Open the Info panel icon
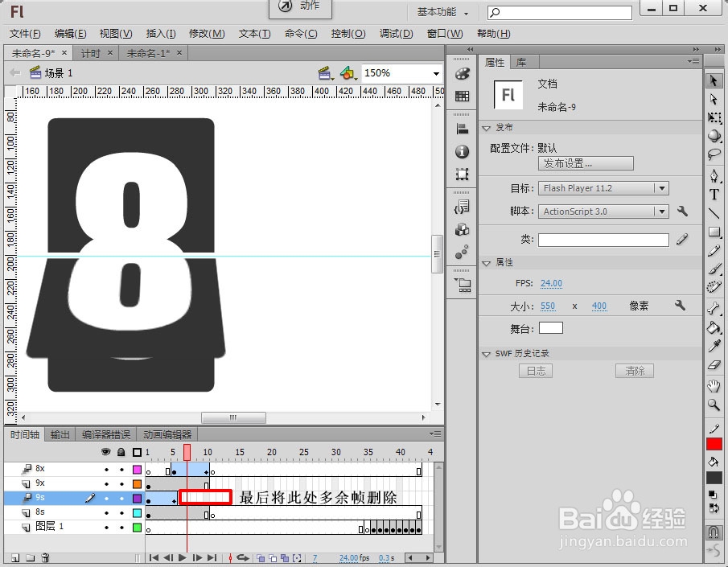The height and width of the screenshot is (567, 728). (x=463, y=151)
